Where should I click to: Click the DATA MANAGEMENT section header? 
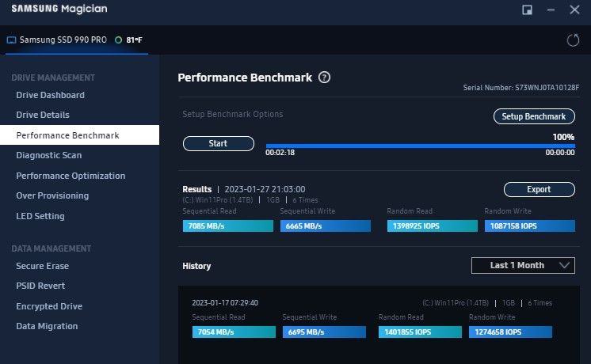click(x=51, y=248)
